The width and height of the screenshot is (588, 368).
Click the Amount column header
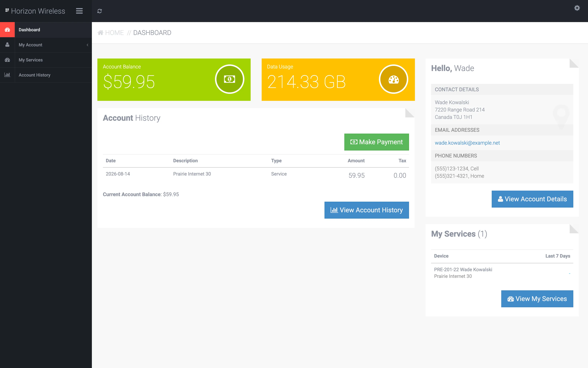pyautogui.click(x=356, y=161)
